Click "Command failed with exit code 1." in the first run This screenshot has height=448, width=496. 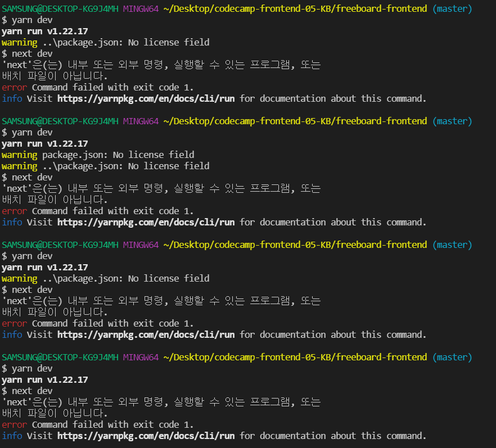pos(112,88)
